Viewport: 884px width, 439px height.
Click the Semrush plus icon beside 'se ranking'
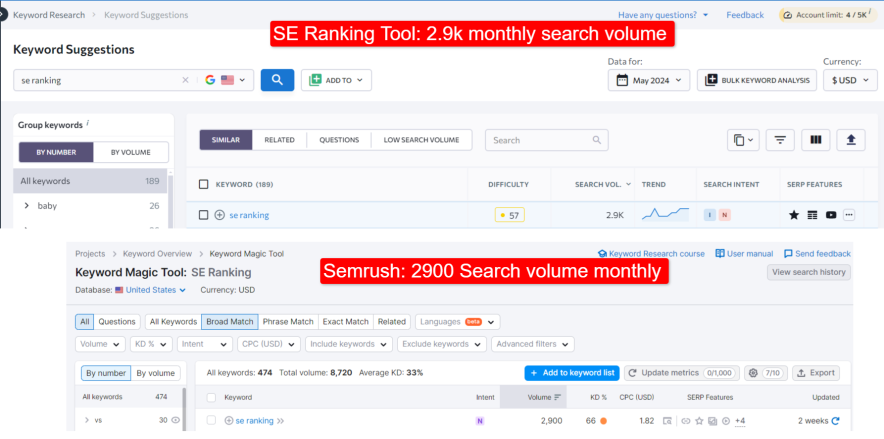coord(229,420)
